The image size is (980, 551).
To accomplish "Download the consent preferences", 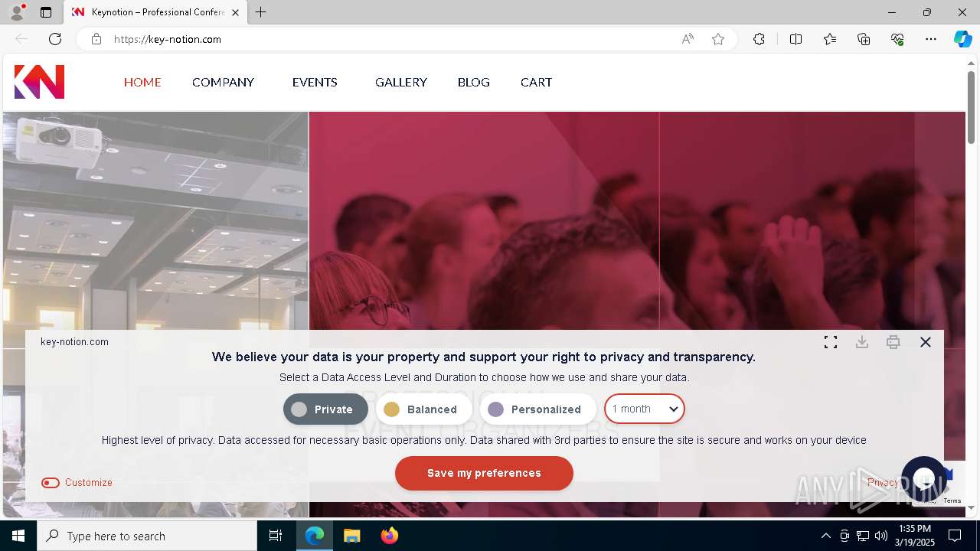I will click(x=862, y=342).
